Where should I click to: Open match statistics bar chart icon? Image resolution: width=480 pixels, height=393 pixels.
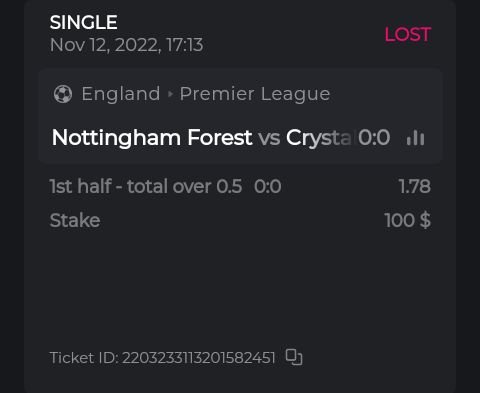[415, 137]
